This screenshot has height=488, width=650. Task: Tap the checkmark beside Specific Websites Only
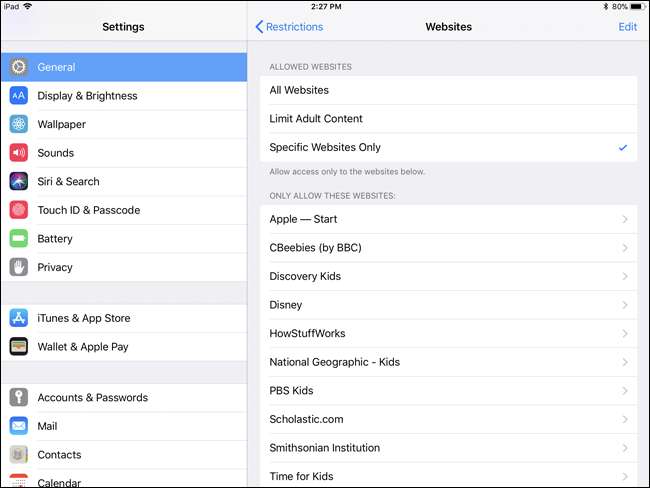point(623,147)
